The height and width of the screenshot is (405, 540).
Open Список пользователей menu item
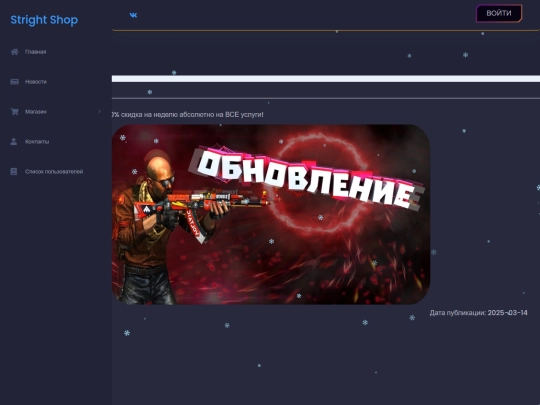(x=54, y=172)
